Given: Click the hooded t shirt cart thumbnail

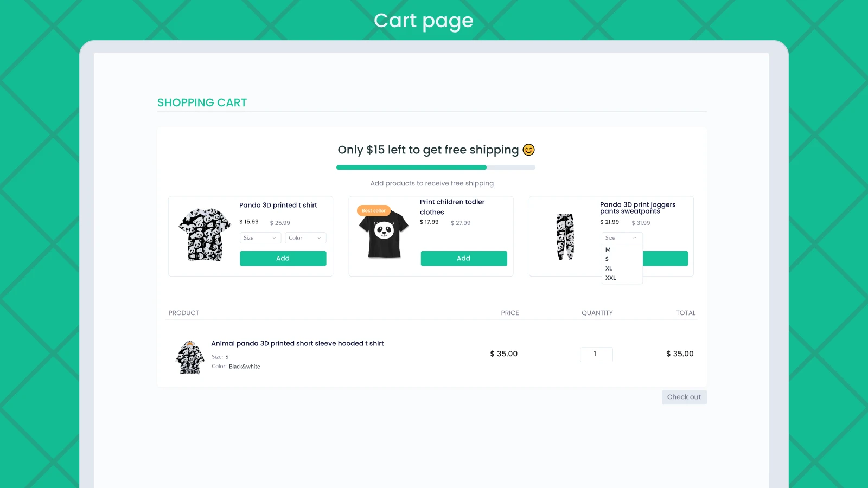Looking at the screenshot, I should pos(190,357).
